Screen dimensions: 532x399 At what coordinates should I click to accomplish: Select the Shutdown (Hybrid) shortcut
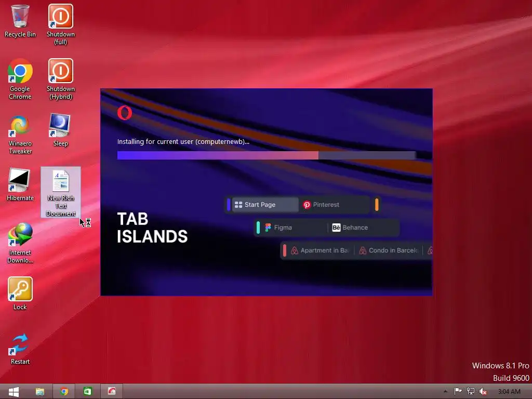(x=61, y=79)
